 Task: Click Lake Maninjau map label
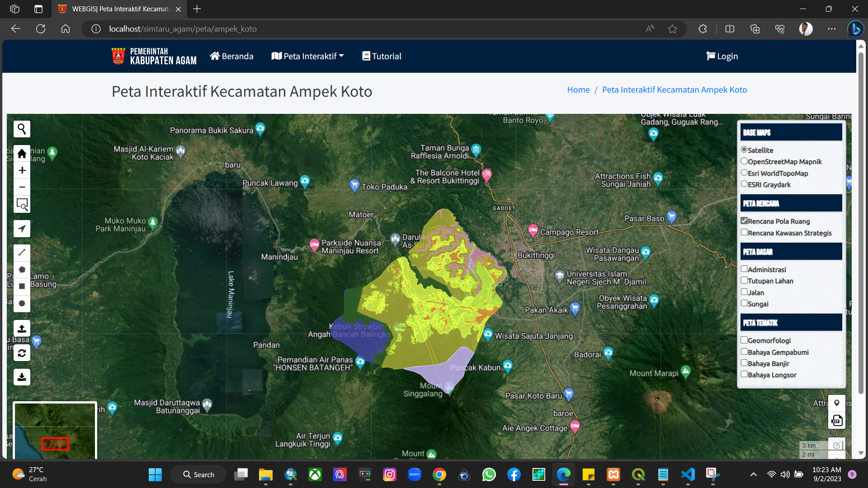coord(231,295)
